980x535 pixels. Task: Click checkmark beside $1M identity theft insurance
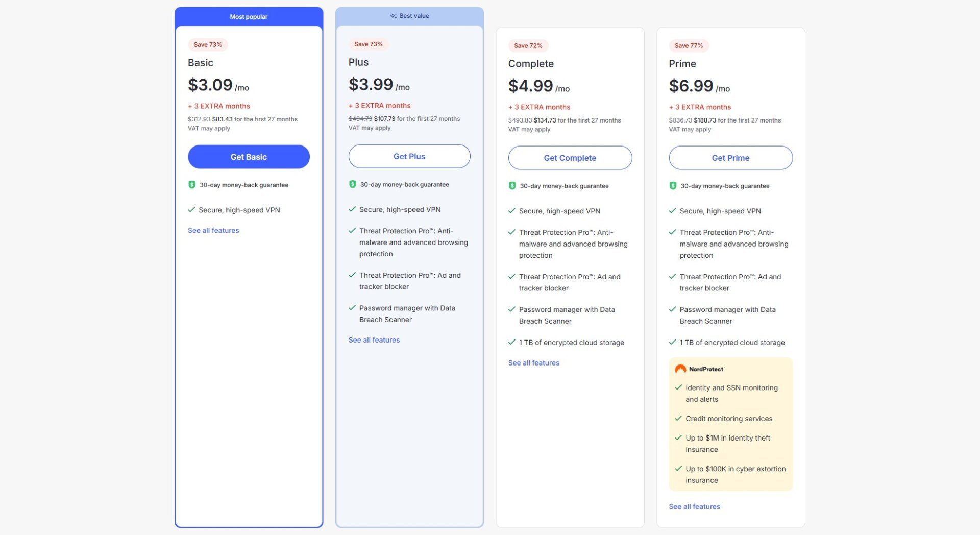[x=679, y=438]
